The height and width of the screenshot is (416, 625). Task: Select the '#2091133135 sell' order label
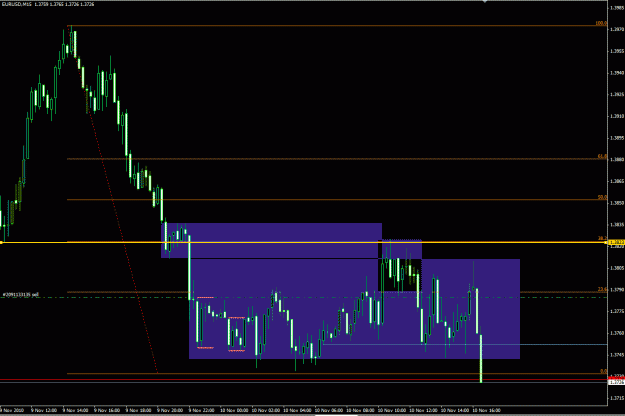(x=21, y=295)
